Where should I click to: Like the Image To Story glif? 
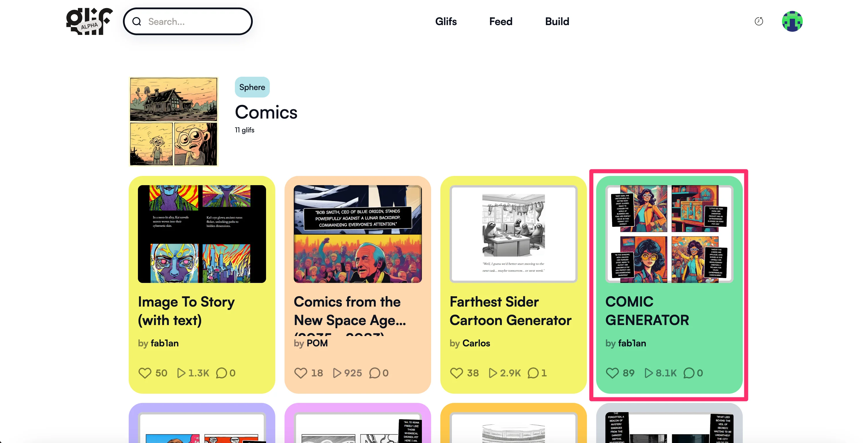[x=145, y=373]
